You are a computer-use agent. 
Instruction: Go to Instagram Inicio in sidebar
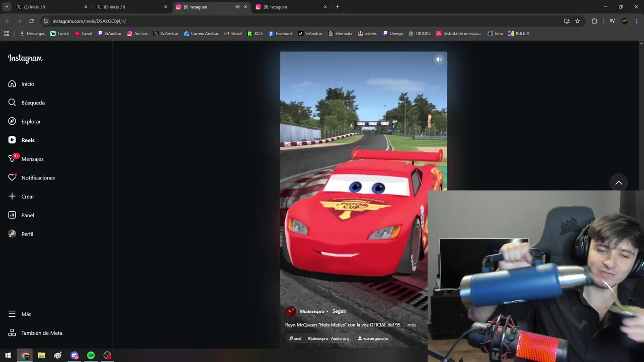[x=21, y=84]
